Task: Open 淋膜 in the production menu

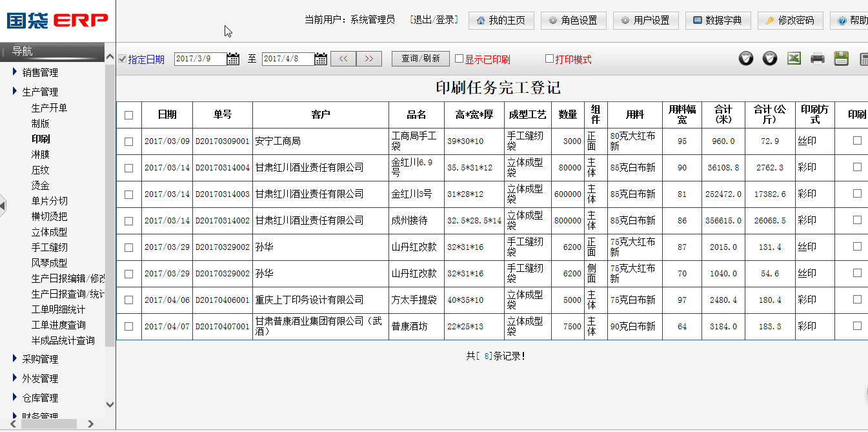Action: tap(40, 154)
